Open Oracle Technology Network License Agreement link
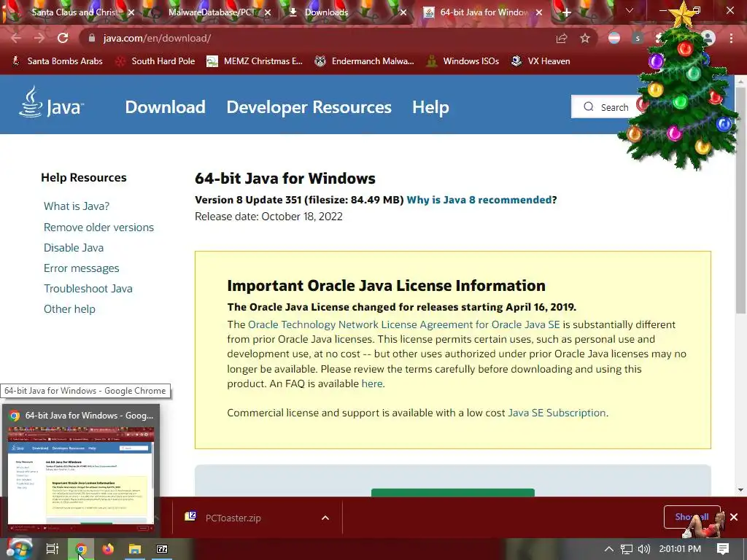The height and width of the screenshot is (560, 747). coord(404,324)
